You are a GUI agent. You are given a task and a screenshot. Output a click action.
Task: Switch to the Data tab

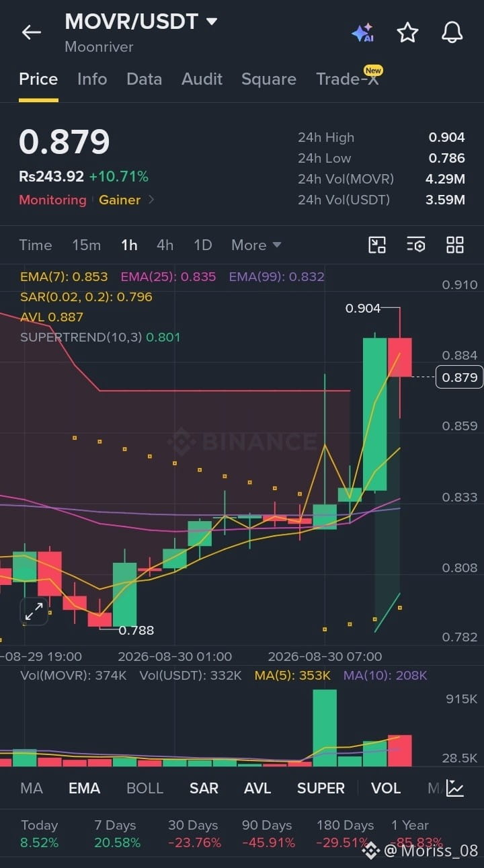tap(144, 79)
